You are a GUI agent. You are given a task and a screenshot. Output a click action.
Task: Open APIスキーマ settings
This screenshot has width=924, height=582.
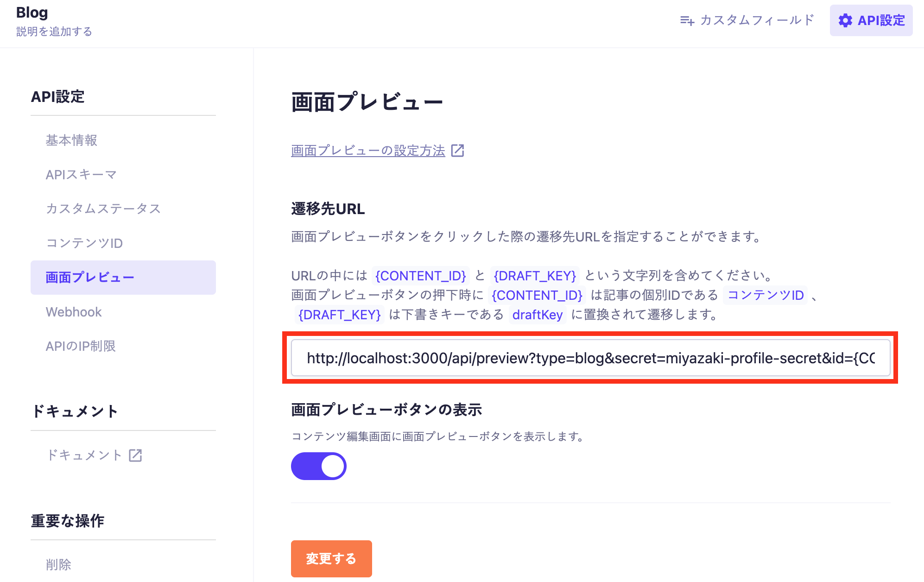81,175
